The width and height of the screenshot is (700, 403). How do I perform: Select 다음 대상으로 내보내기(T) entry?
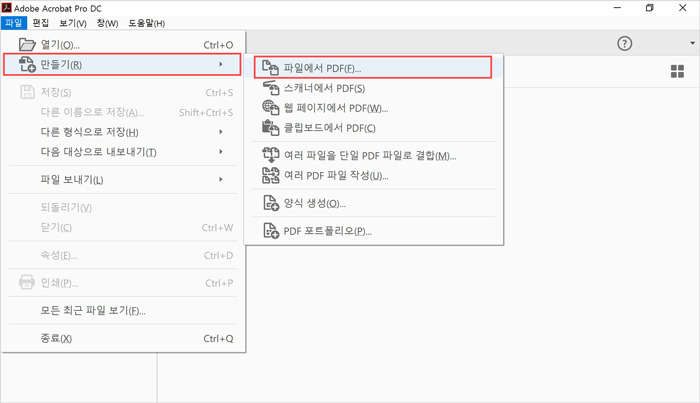pyautogui.click(x=123, y=152)
